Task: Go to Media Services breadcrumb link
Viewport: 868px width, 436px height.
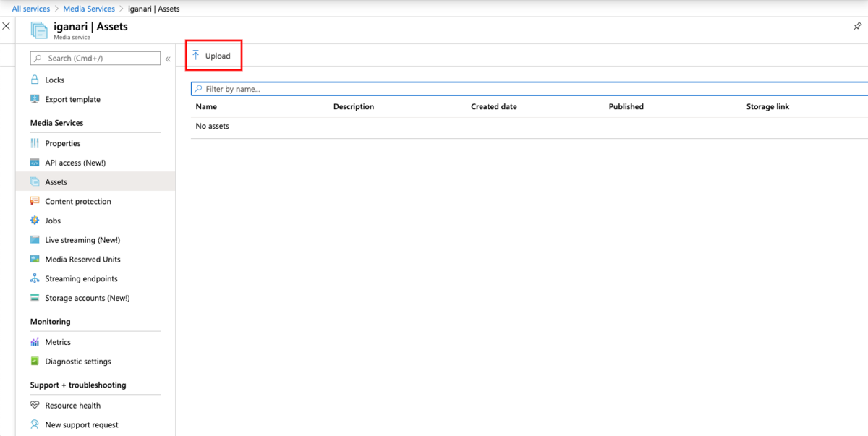Action: [x=89, y=9]
